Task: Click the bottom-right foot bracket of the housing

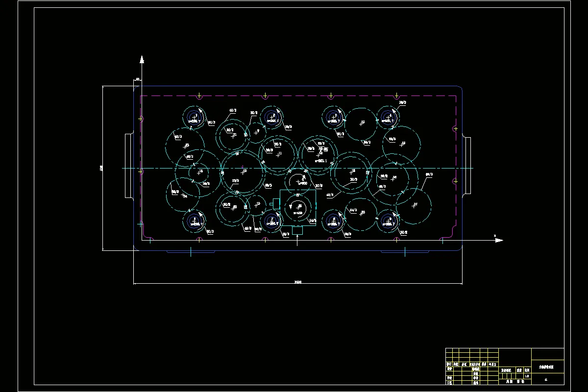Action: [405, 252]
